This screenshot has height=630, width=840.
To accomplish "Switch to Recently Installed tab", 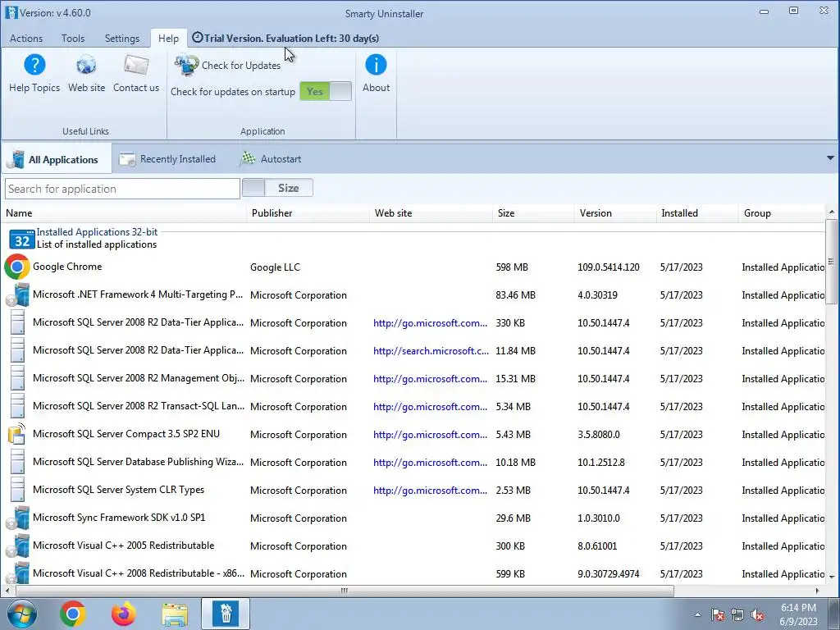I will pyautogui.click(x=167, y=159).
